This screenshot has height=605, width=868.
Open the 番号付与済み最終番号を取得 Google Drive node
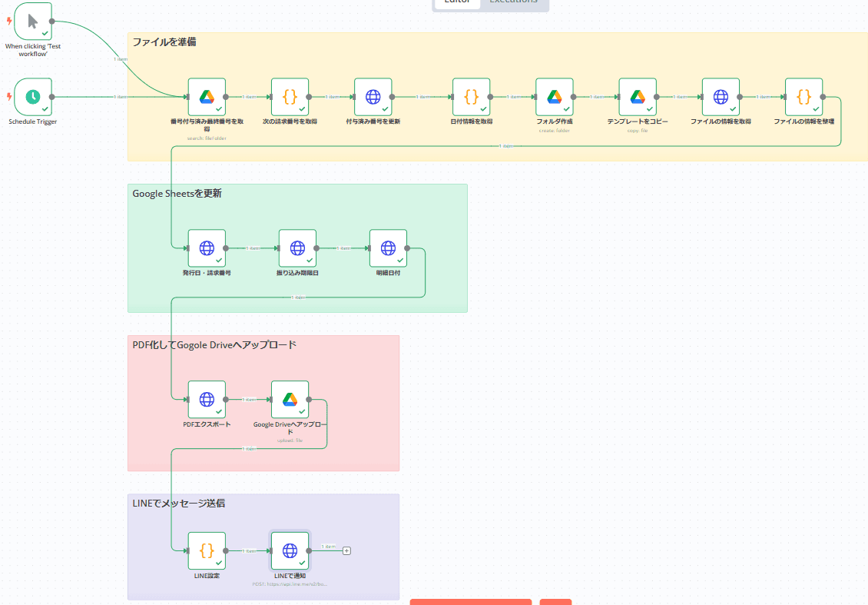point(207,97)
